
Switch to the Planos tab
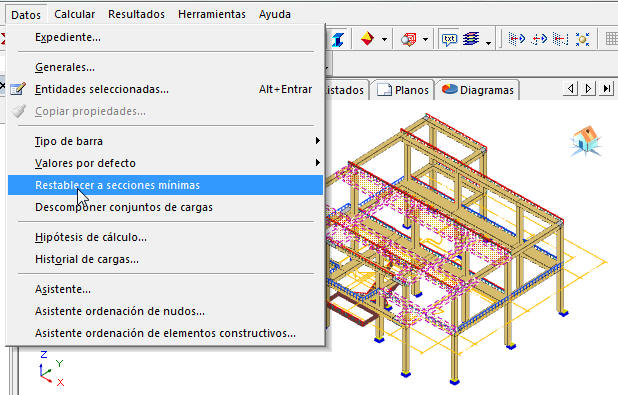pos(403,90)
